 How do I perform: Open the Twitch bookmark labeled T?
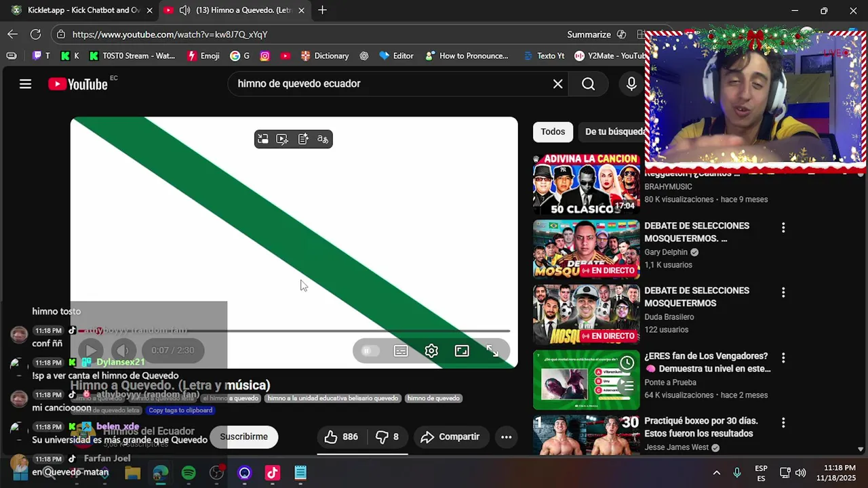[x=41, y=56]
